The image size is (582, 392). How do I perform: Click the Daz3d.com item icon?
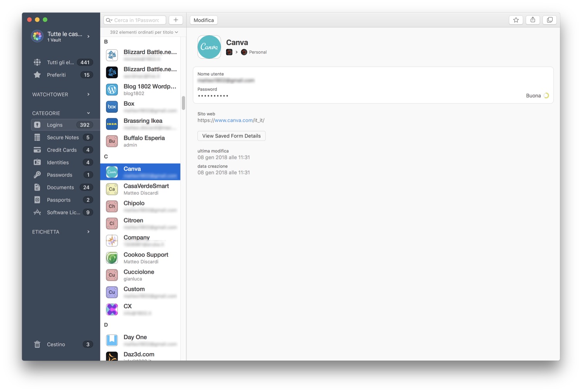click(x=112, y=356)
